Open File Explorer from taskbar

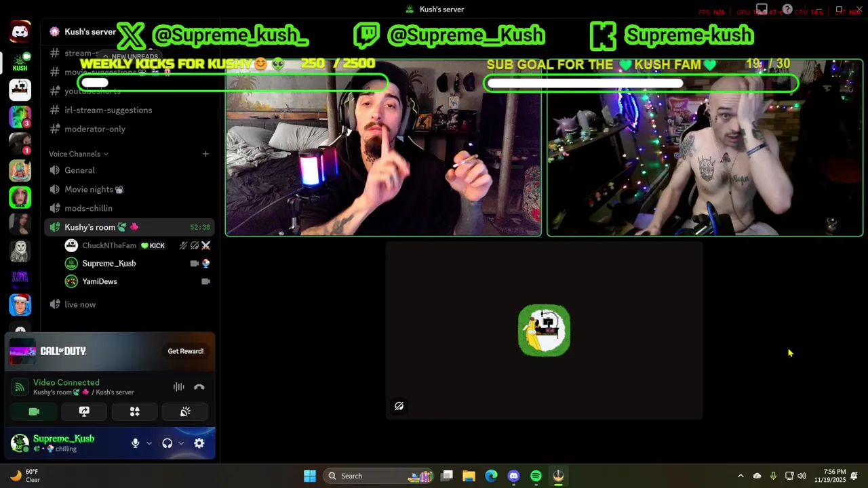[469, 476]
